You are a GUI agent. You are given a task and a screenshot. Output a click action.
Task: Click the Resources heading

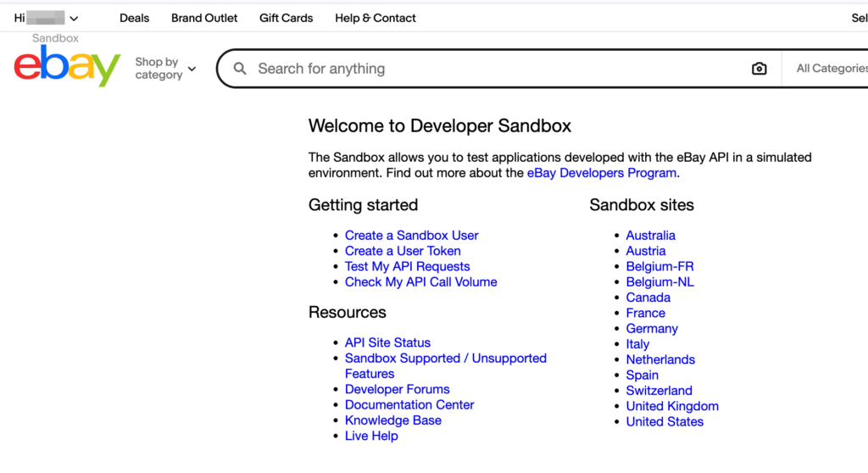point(347,313)
